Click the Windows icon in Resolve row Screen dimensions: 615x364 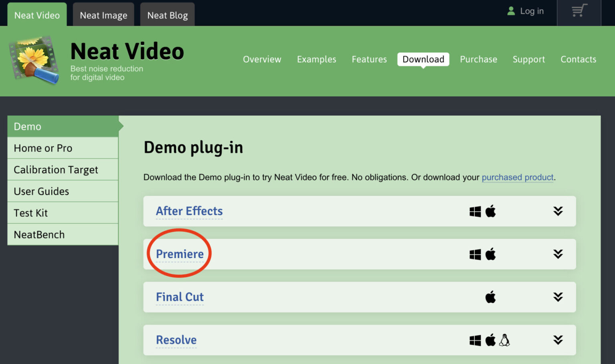[475, 340]
